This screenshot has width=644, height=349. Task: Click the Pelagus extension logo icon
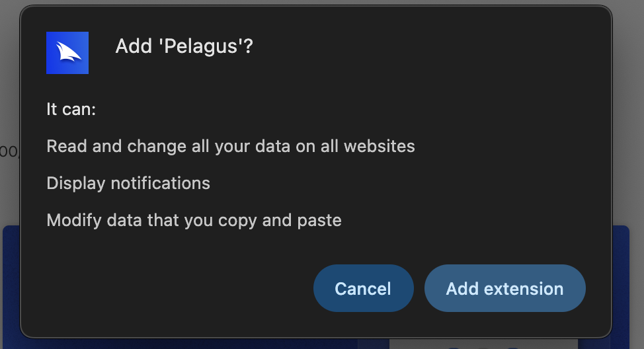tap(67, 53)
